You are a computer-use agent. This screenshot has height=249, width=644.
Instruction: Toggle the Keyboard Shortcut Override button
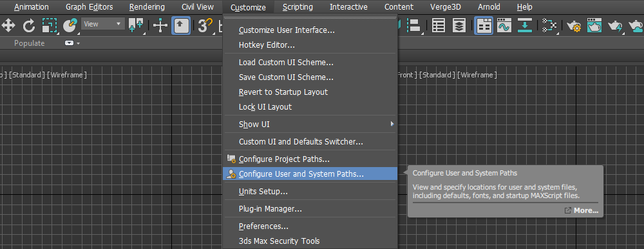point(181,26)
